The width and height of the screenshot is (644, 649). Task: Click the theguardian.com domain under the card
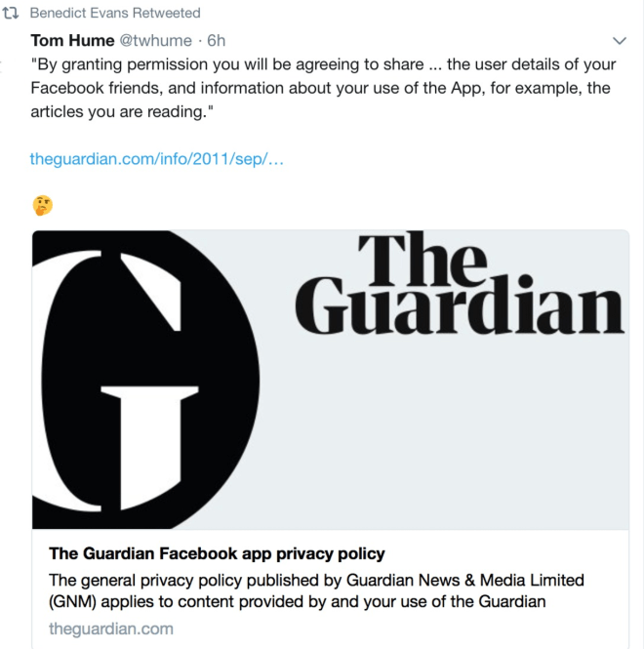click(111, 628)
